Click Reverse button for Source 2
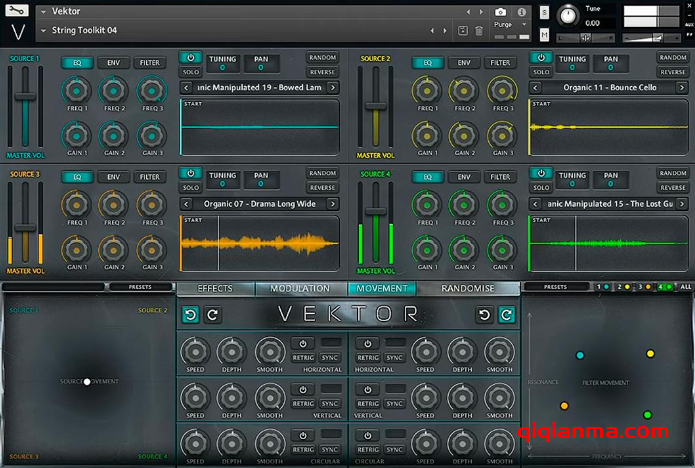 click(673, 72)
